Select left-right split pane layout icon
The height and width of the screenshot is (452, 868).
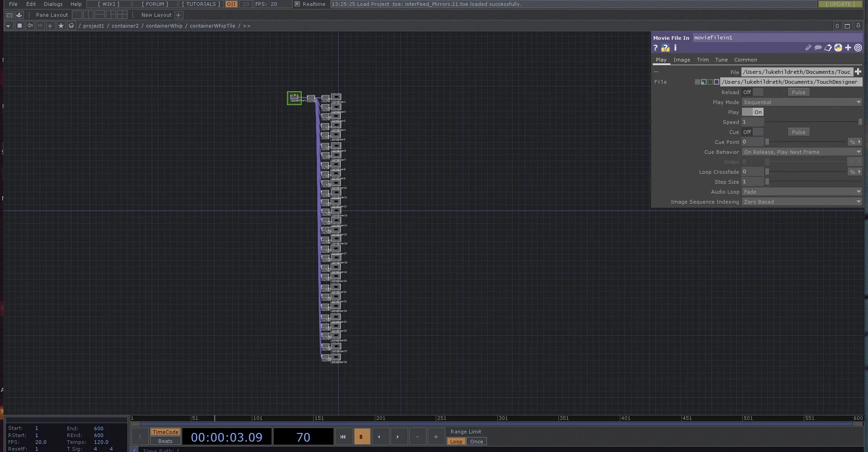click(89, 15)
